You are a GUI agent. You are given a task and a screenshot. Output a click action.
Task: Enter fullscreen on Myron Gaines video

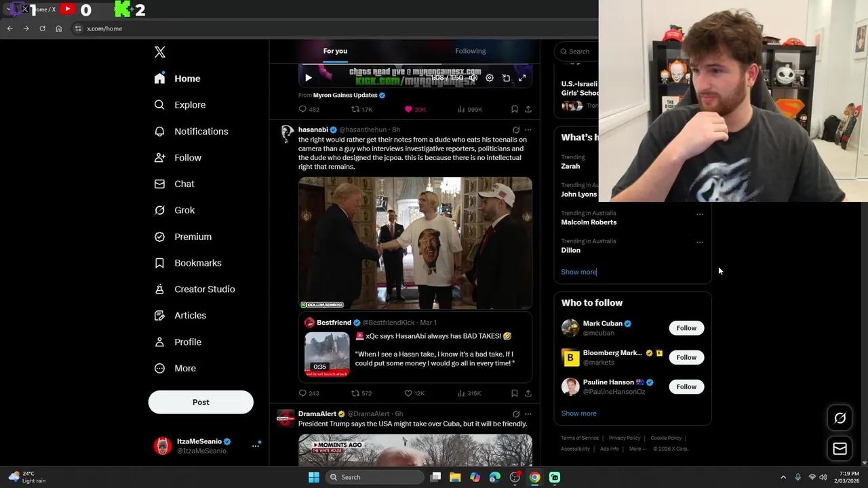click(522, 78)
